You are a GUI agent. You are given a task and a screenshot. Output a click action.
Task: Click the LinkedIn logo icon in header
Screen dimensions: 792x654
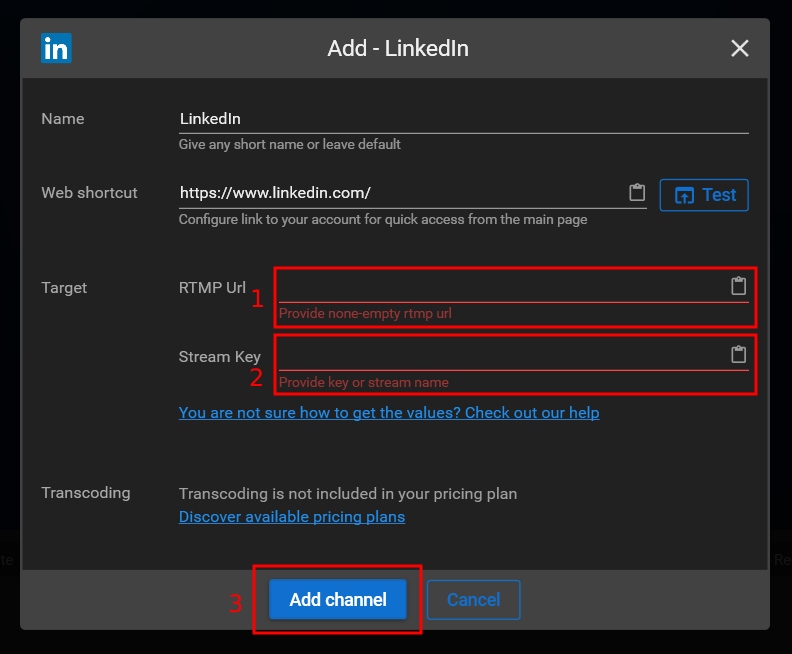tap(56, 48)
